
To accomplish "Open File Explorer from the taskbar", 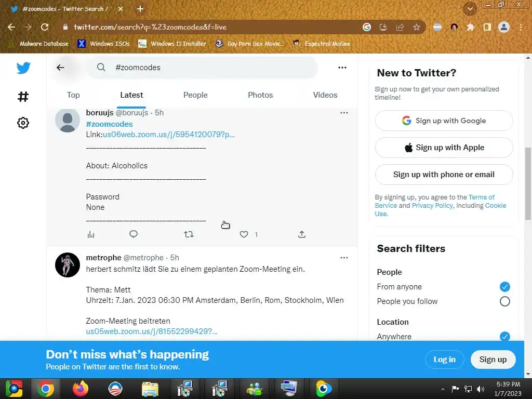I will [x=150, y=389].
